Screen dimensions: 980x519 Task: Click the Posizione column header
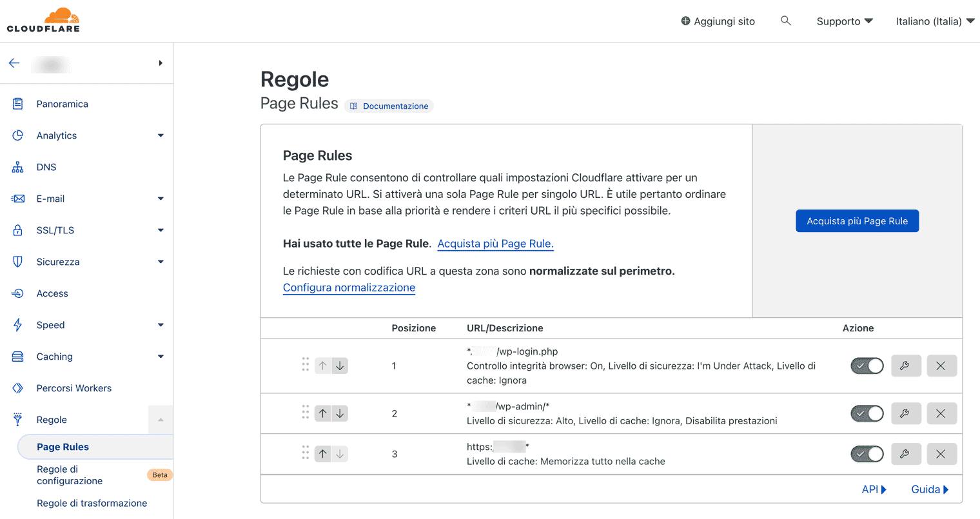(413, 328)
